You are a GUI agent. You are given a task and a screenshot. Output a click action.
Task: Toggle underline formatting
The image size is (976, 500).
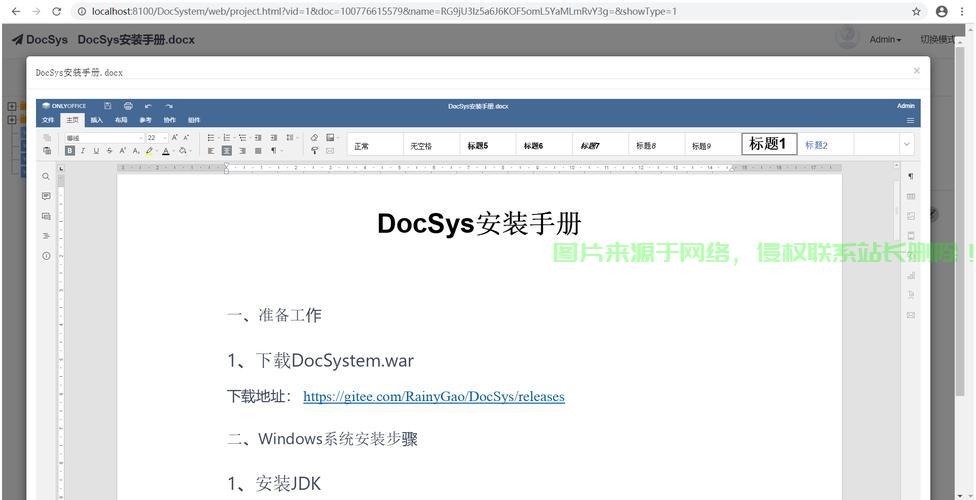pos(96,151)
